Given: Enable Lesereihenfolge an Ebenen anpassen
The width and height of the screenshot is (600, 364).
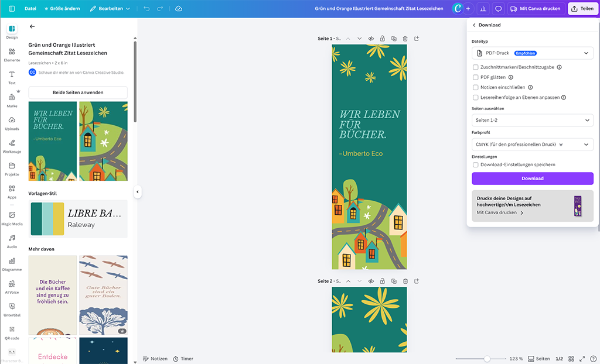Looking at the screenshot, I should click(475, 98).
